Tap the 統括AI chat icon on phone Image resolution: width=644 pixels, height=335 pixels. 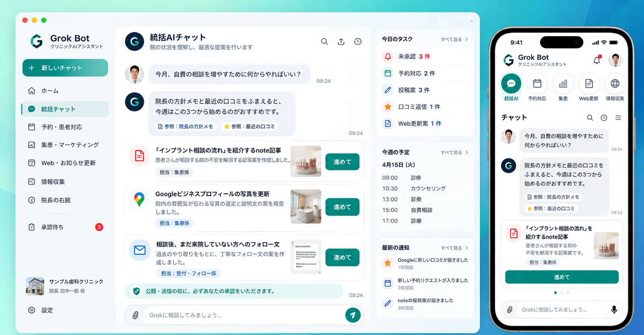click(511, 84)
